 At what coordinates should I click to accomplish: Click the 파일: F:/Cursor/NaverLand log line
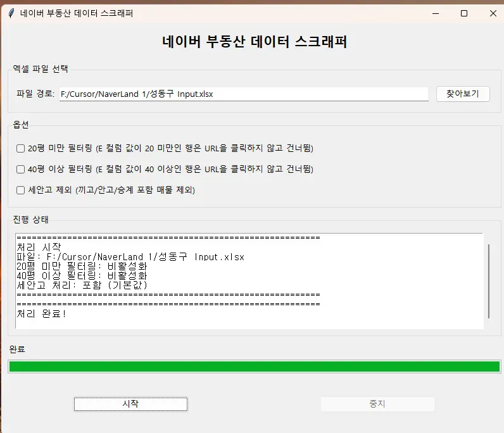point(130,257)
